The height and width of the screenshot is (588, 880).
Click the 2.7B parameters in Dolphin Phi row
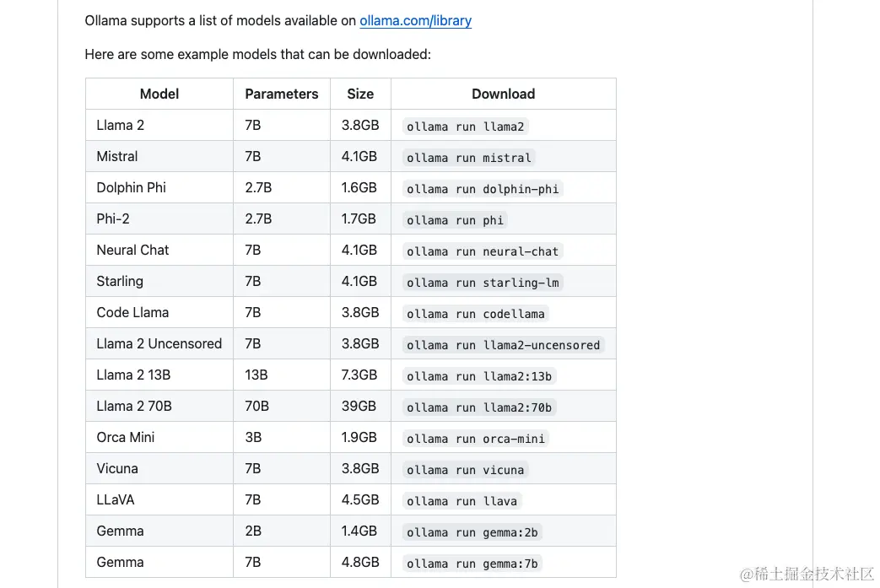tap(258, 187)
